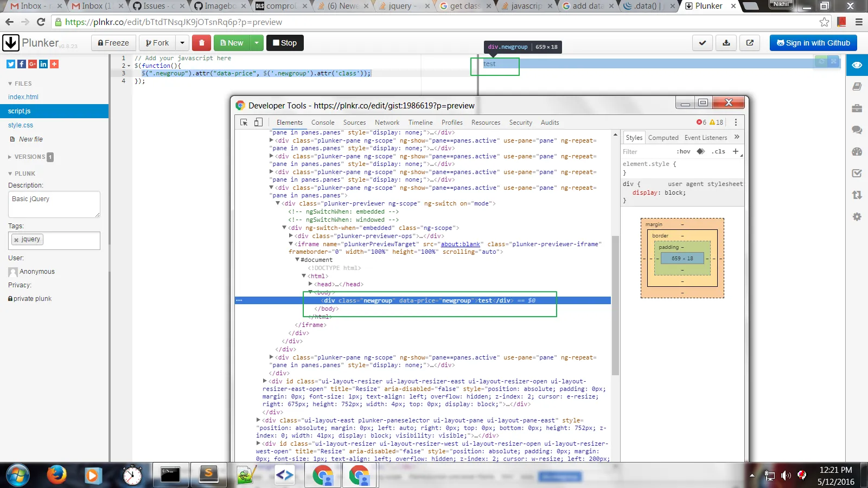Viewport: 868px width, 488px height.
Task: Share the plunk on Twitter
Action: 11,64
